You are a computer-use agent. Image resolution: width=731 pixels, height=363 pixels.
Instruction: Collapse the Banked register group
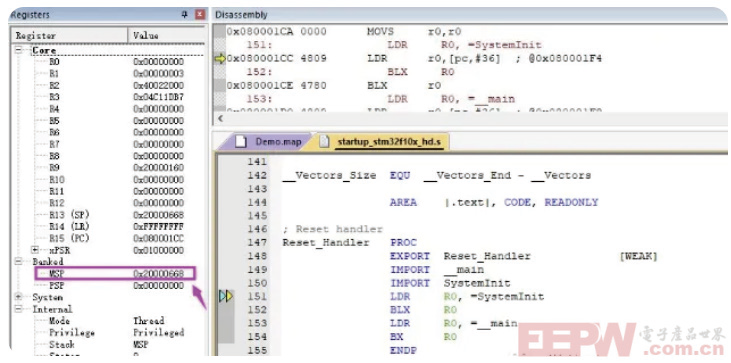(18, 262)
